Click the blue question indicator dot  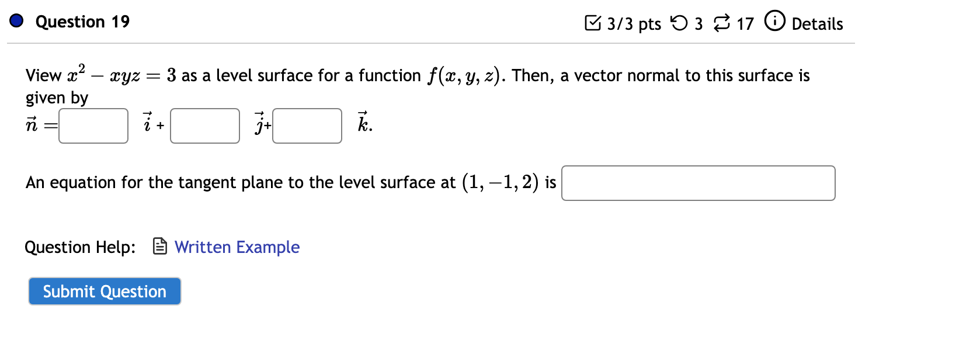[16, 21]
